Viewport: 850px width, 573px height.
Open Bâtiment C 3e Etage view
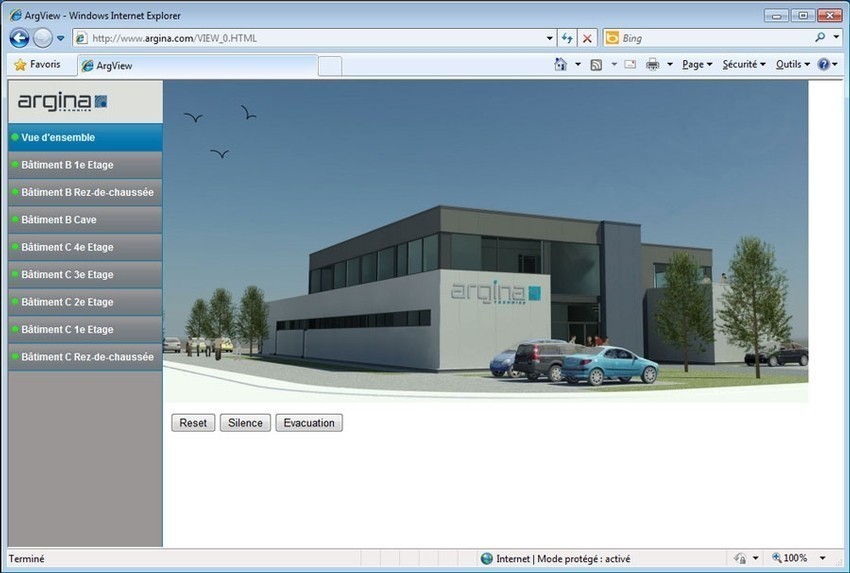point(85,275)
